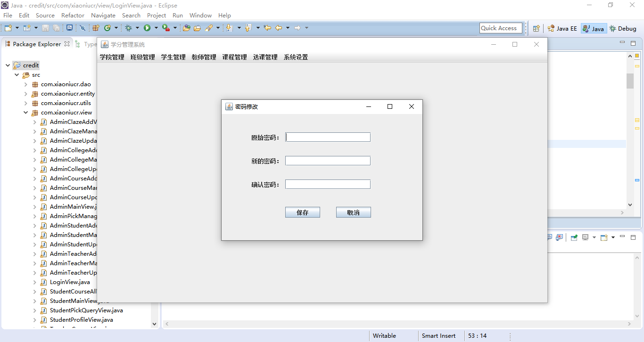This screenshot has width=644, height=342.
Task: Open the Refactor menu
Action: [73, 16]
